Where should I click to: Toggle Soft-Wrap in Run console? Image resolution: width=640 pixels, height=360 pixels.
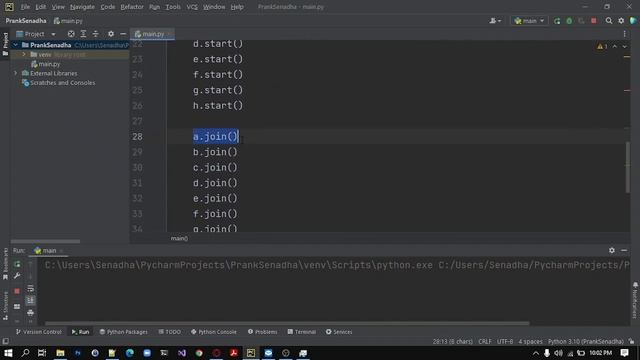31,288
